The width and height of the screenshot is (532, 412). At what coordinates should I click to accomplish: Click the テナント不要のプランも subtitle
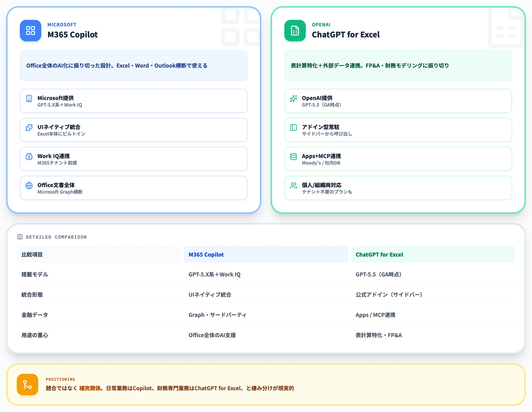(x=327, y=192)
